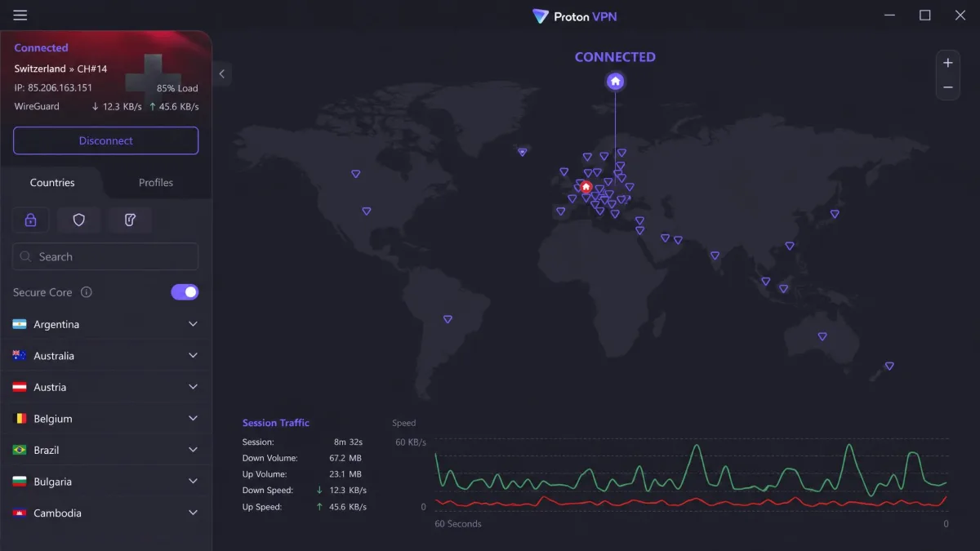Screen dimensions: 980x551
Task: Expand the Bulgaria server list
Action: pyautogui.click(x=193, y=481)
